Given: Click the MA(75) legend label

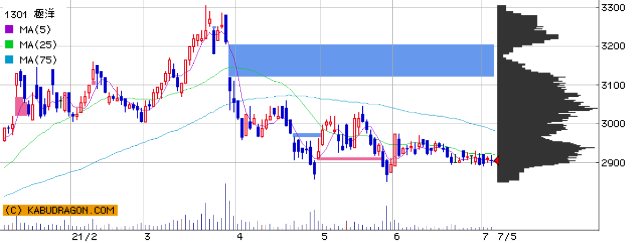Looking at the screenshot, I should tap(38, 60).
